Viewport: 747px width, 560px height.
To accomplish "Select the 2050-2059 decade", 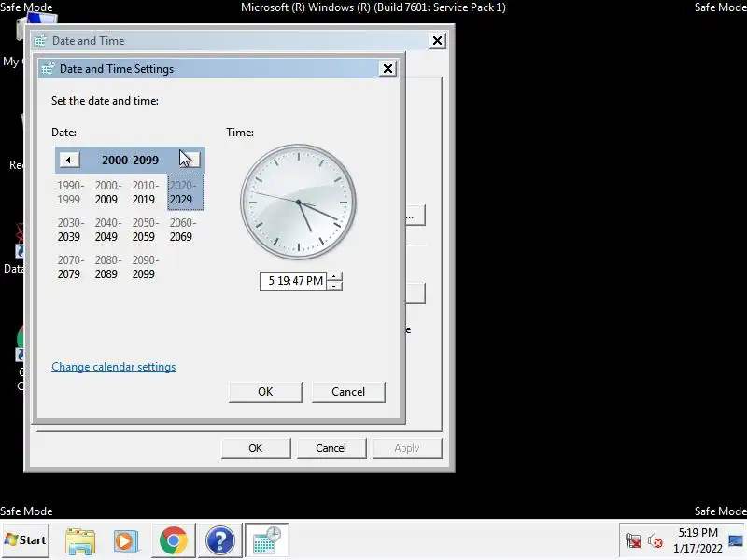I will [144, 230].
